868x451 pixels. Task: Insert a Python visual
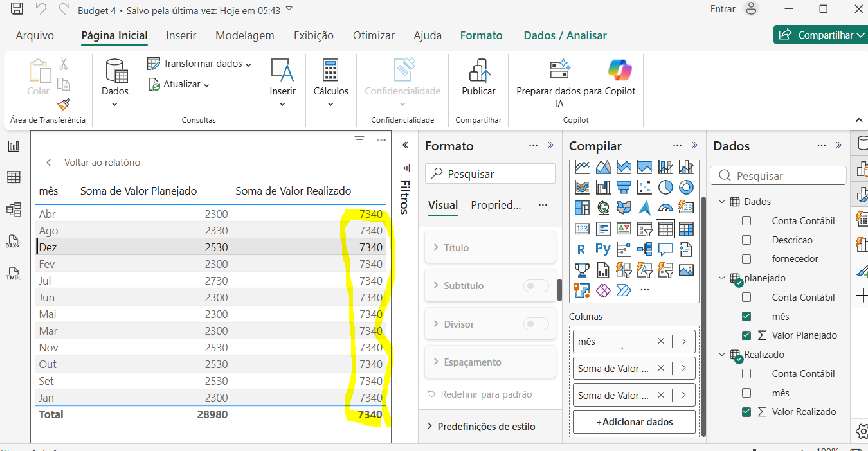[602, 248]
